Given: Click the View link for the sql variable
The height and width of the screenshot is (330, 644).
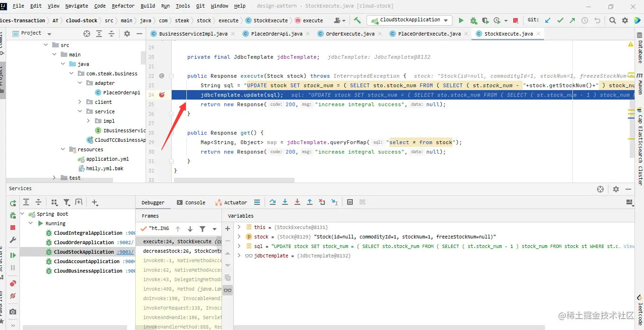Looking at the screenshot, I should point(629,246).
